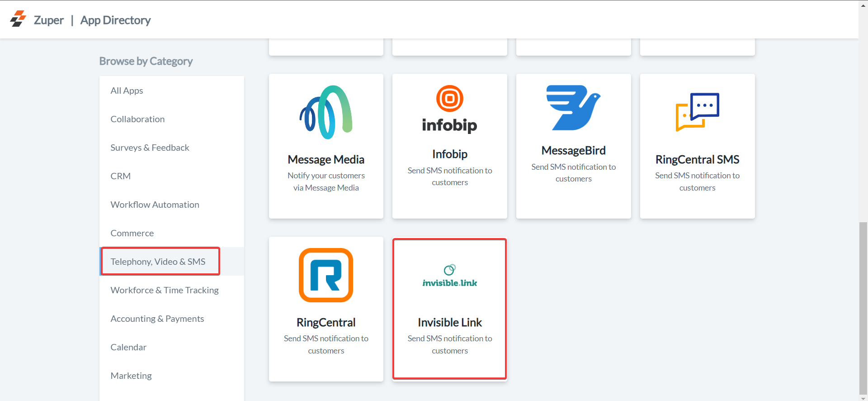This screenshot has height=401, width=868.
Task: Select the CRM category
Action: tap(172, 176)
